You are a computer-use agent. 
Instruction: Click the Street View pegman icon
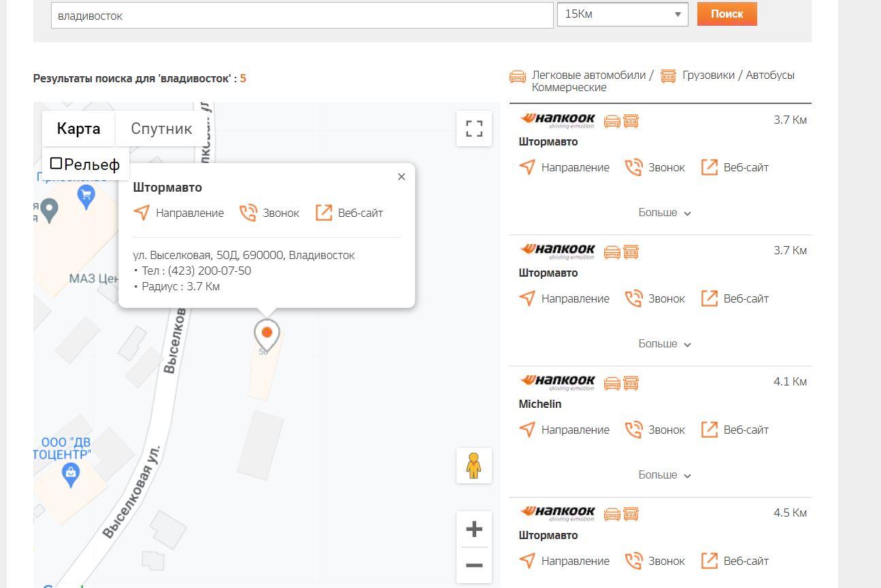(474, 466)
